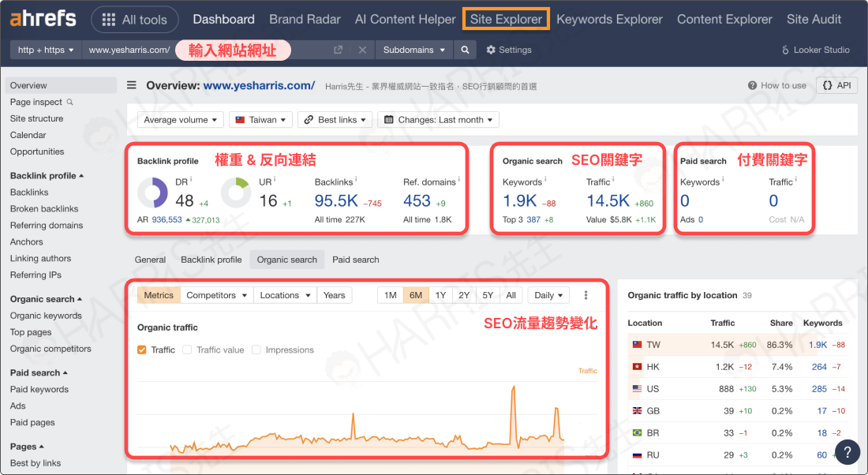Viewport: 868px width, 475px height.
Task: Click the UR info icon
Action: 275,179
